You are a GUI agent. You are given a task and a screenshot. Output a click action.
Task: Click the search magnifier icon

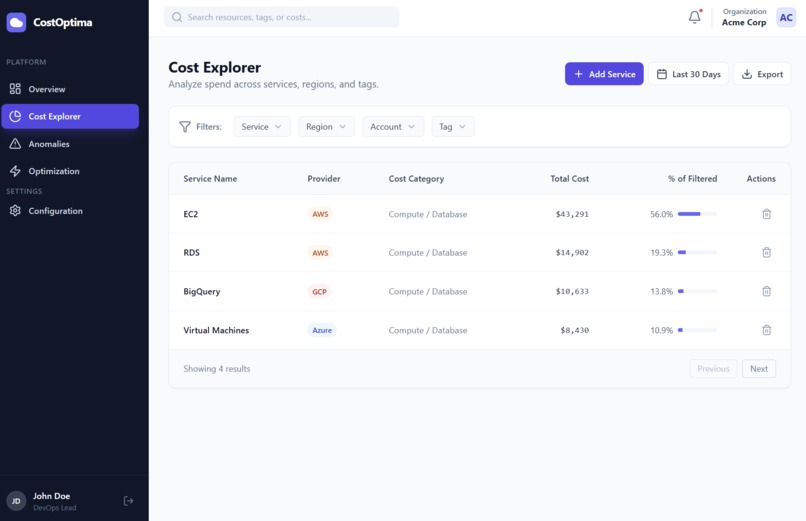click(x=177, y=17)
